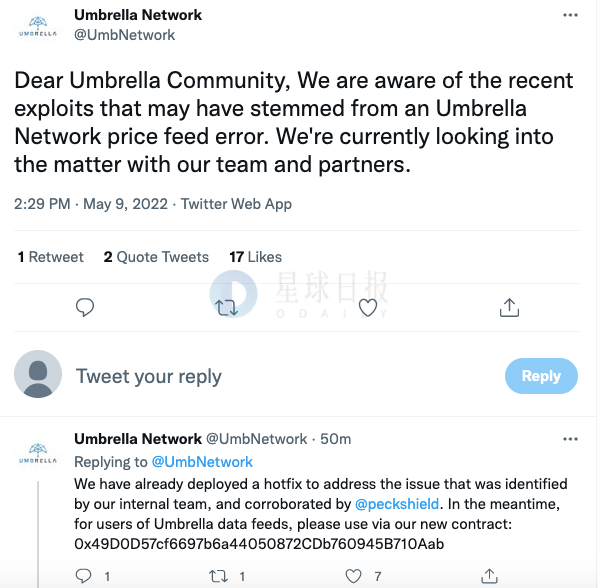The image size is (598, 588).
Task: View the 2 Quote Tweets
Action: (x=156, y=257)
